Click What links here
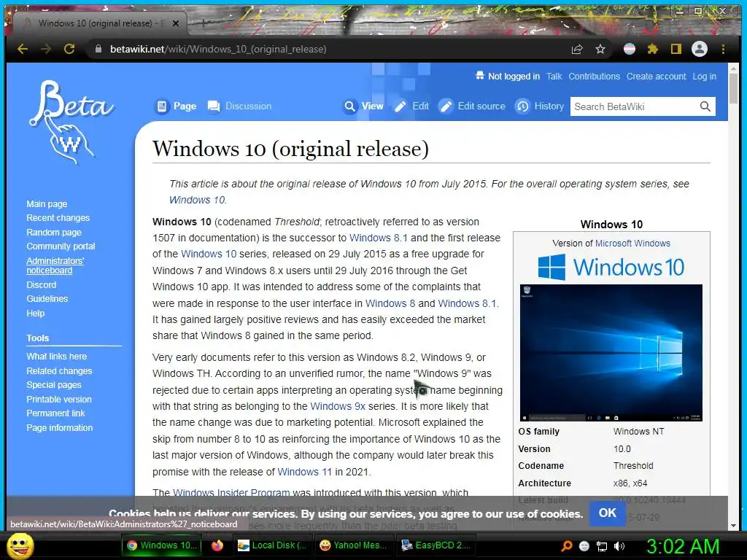Screen dimensions: 747x560 (x=57, y=356)
